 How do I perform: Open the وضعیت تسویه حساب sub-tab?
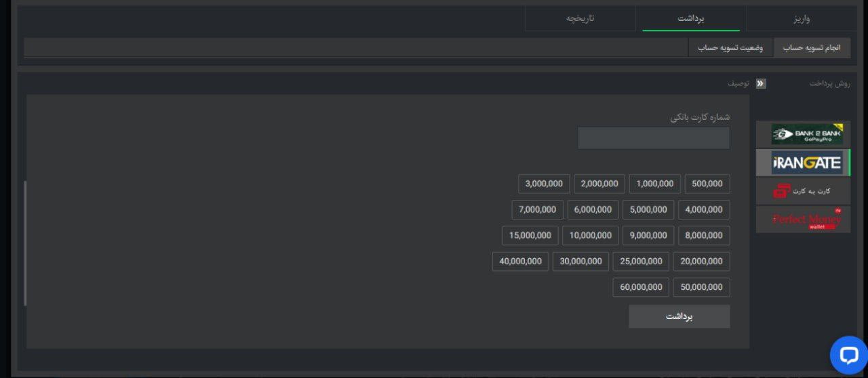730,47
